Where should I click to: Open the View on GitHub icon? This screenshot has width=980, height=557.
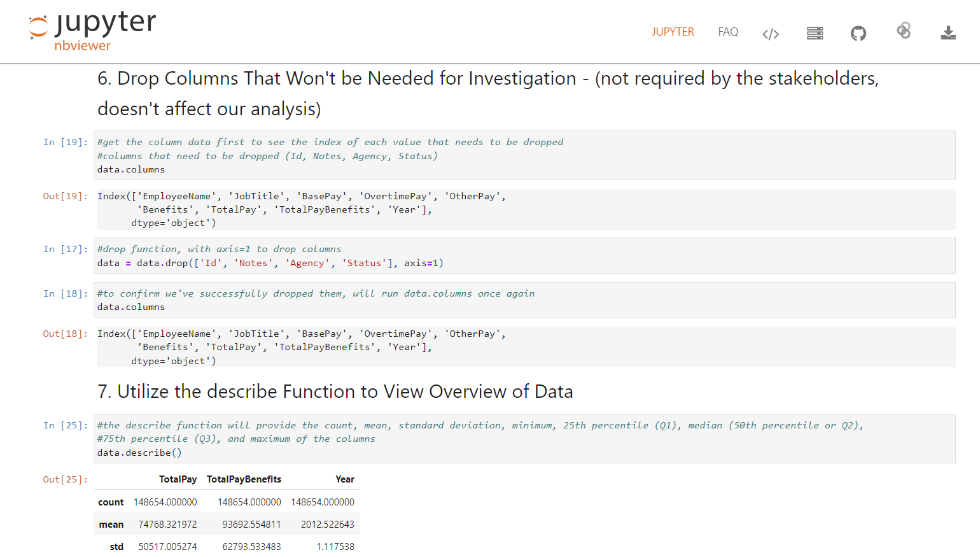858,33
